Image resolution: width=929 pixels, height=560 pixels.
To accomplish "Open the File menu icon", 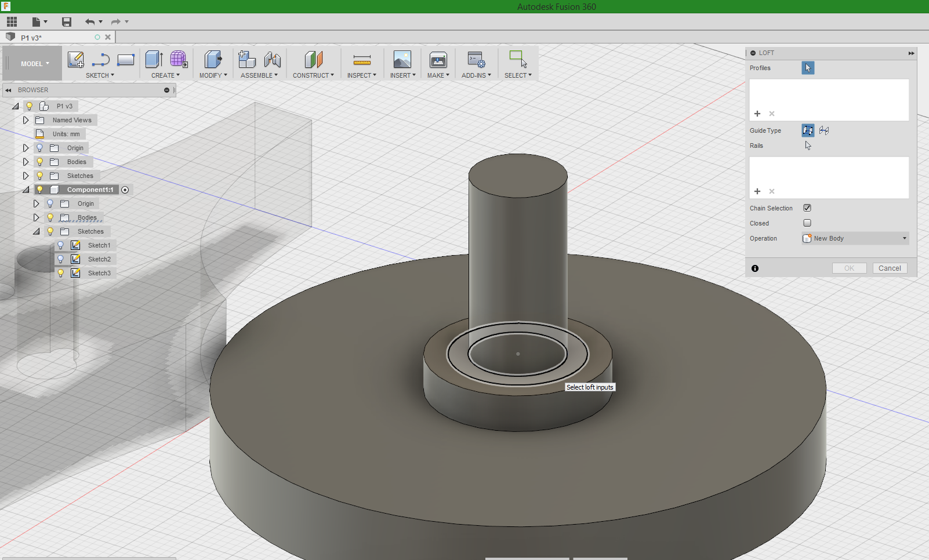I will (39, 22).
